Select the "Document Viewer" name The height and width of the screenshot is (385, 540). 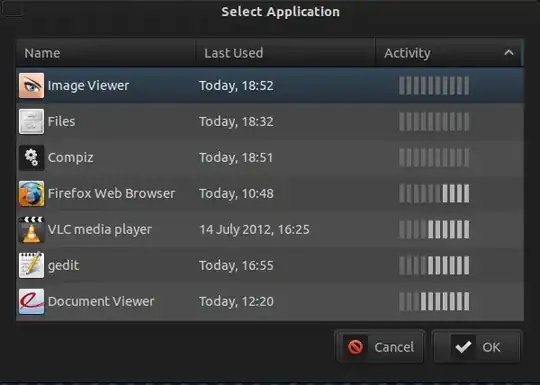coord(101,302)
